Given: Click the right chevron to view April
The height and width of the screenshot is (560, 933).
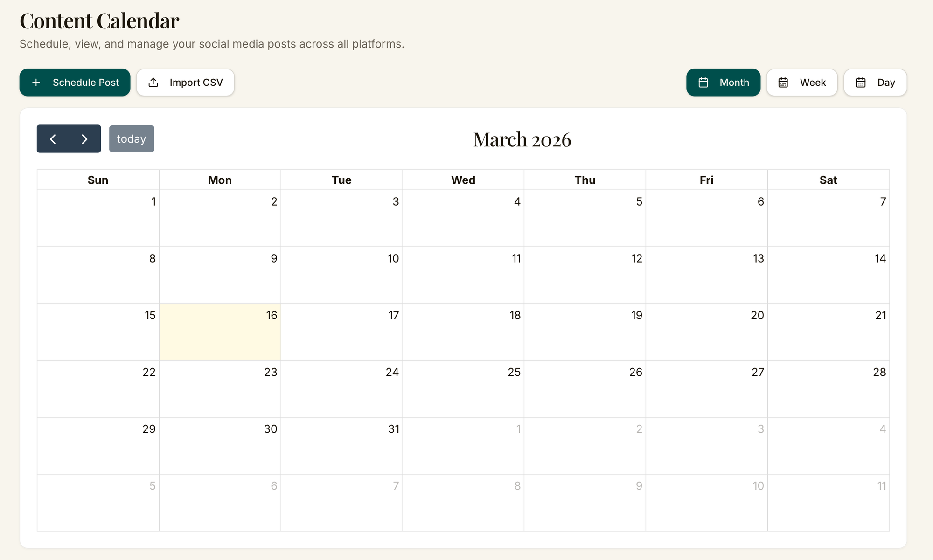Looking at the screenshot, I should pyautogui.click(x=84, y=138).
